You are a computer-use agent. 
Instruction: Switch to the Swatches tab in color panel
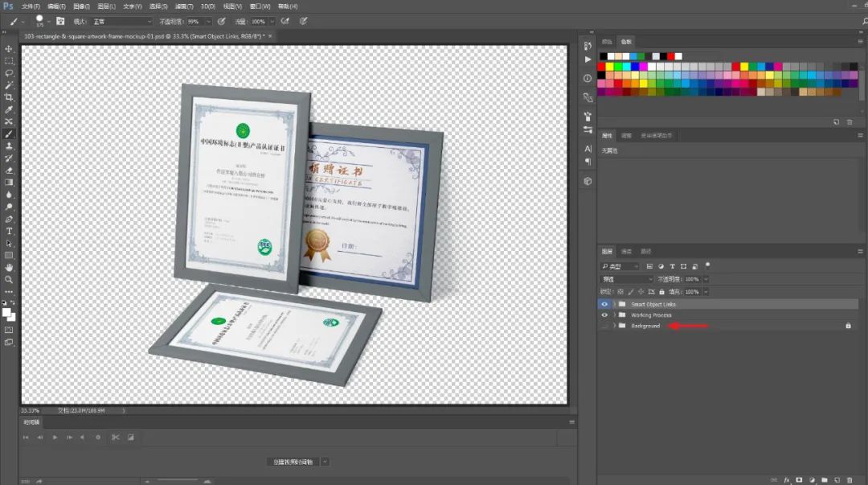pyautogui.click(x=626, y=42)
